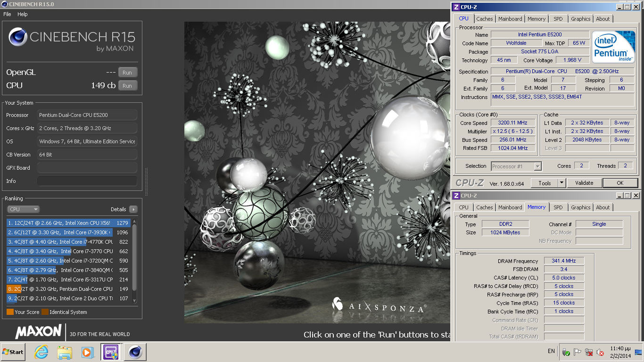Switch to Mainboard tab in lower CPU-Z
Image resolution: width=644 pixels, height=362 pixels.
point(511,207)
